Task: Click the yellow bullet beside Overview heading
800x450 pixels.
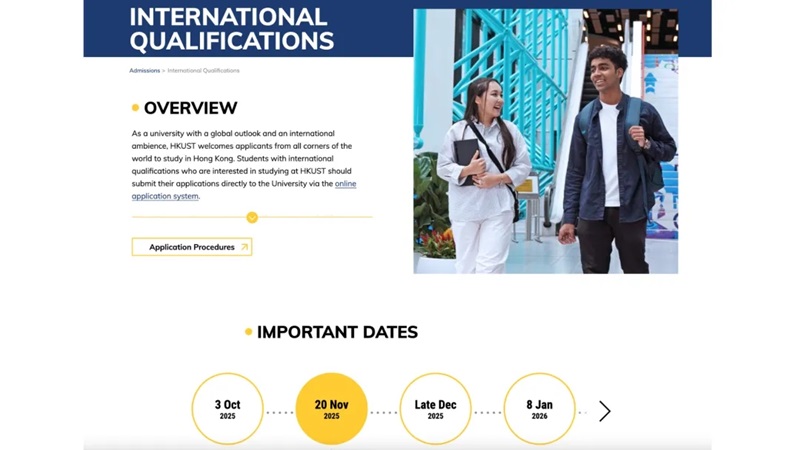Action: point(135,108)
